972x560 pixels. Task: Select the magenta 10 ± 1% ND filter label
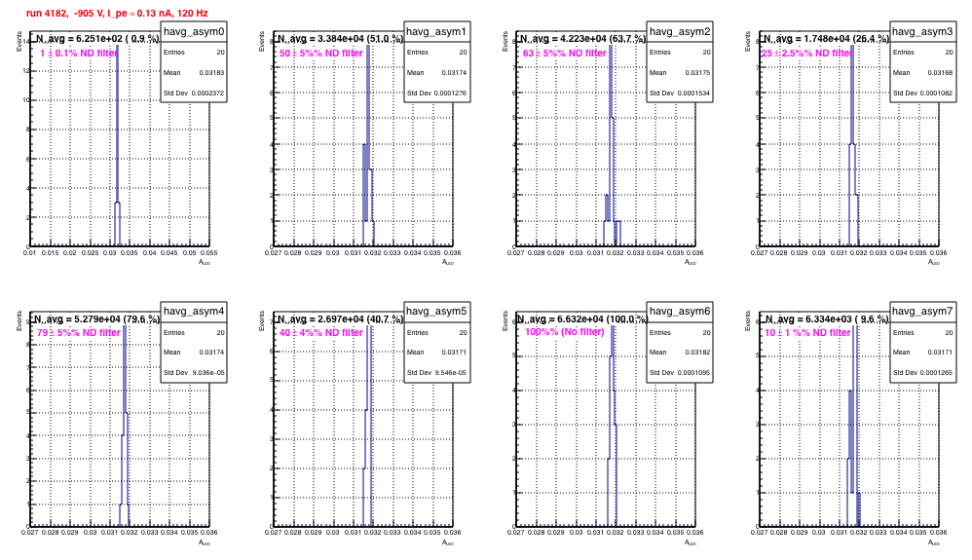[807, 333]
